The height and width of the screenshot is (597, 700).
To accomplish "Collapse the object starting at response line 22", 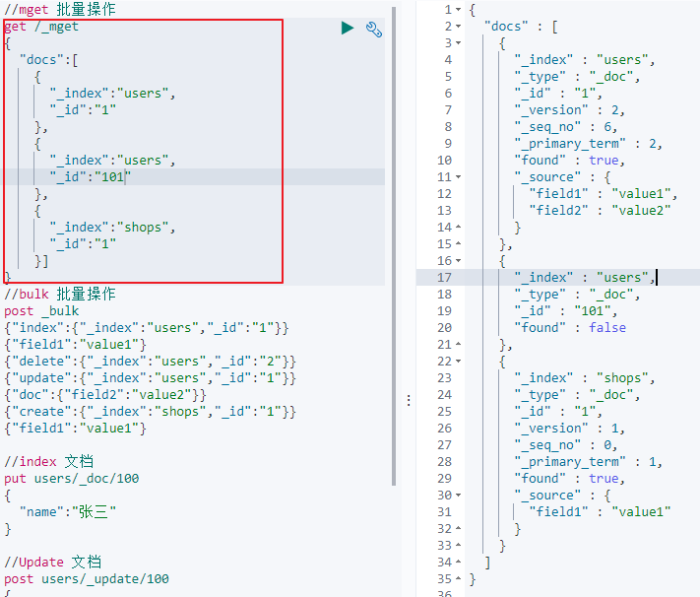I will tap(459, 362).
